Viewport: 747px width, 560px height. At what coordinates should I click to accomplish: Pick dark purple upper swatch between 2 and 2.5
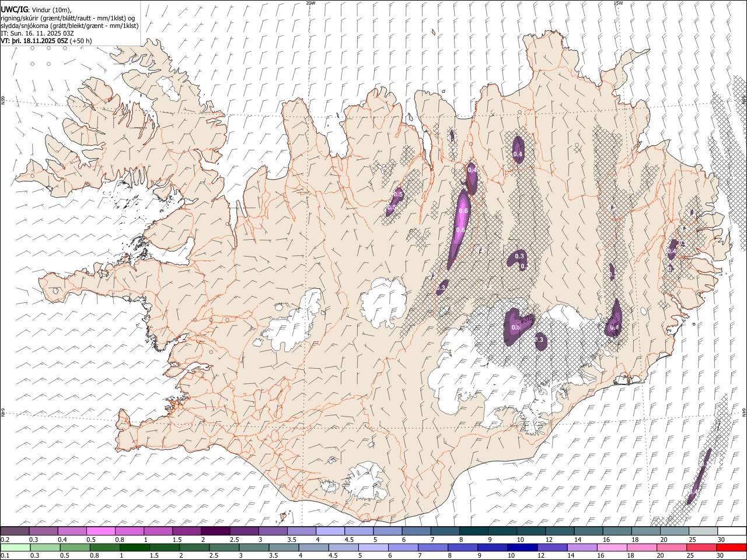(215, 531)
